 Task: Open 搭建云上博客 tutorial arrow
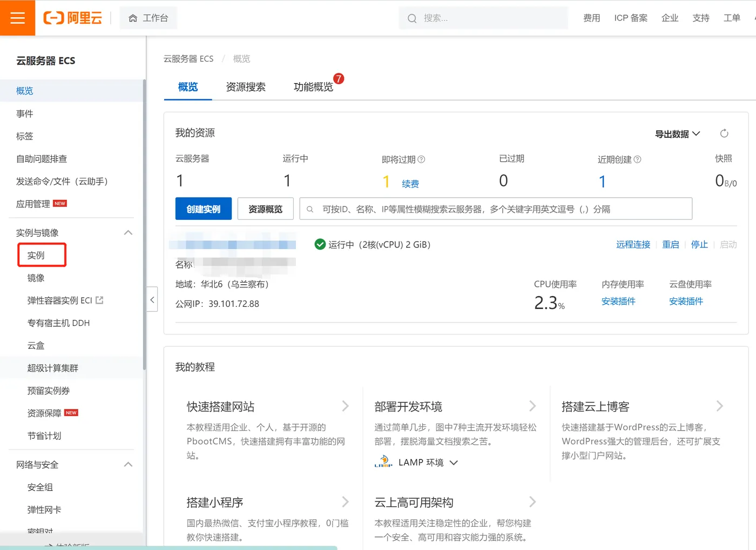[x=719, y=406]
